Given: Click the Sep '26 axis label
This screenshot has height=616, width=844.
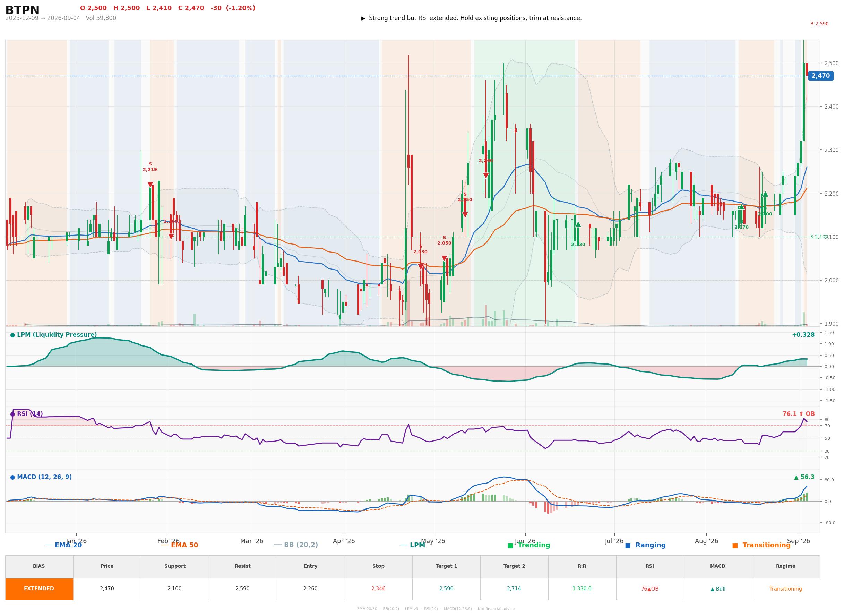Looking at the screenshot, I should click(x=799, y=541).
